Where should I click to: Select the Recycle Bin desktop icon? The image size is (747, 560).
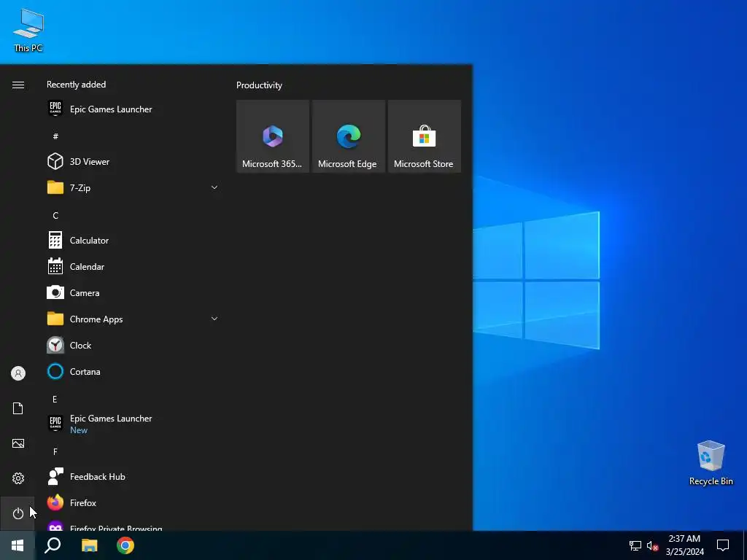(711, 463)
